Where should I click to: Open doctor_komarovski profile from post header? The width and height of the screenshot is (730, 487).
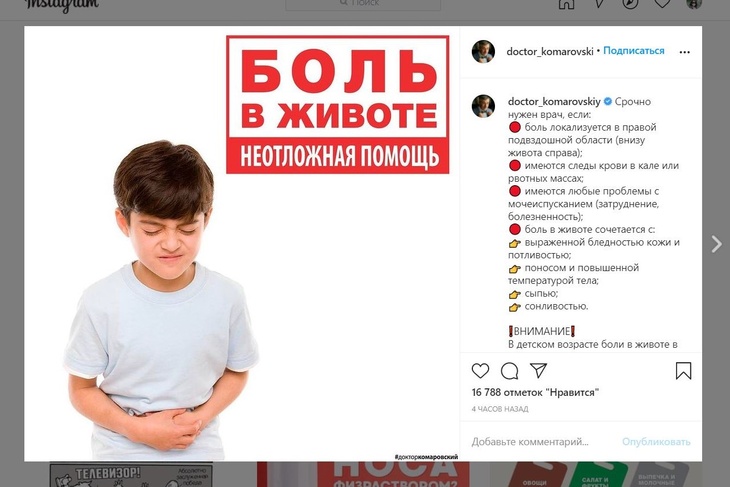click(550, 51)
